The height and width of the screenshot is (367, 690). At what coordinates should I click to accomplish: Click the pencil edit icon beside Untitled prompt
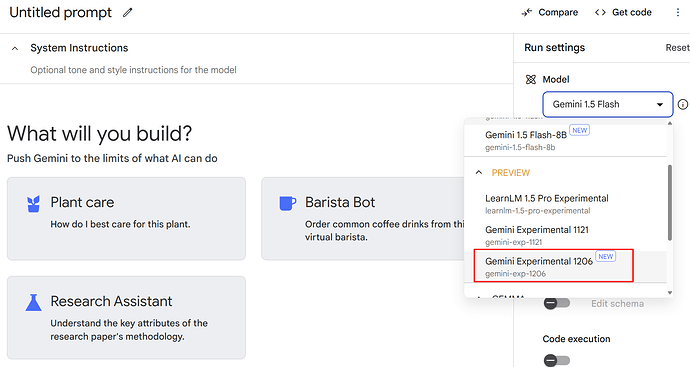(x=128, y=13)
